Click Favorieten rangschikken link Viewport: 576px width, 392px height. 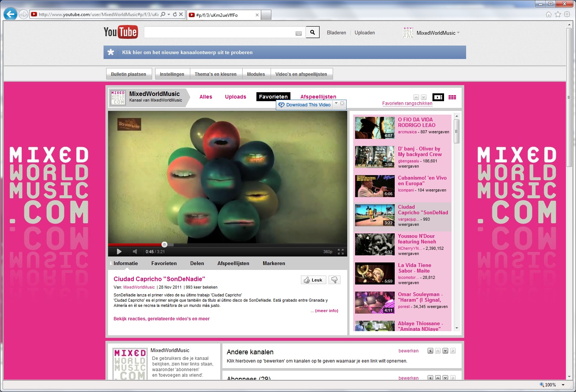point(407,103)
